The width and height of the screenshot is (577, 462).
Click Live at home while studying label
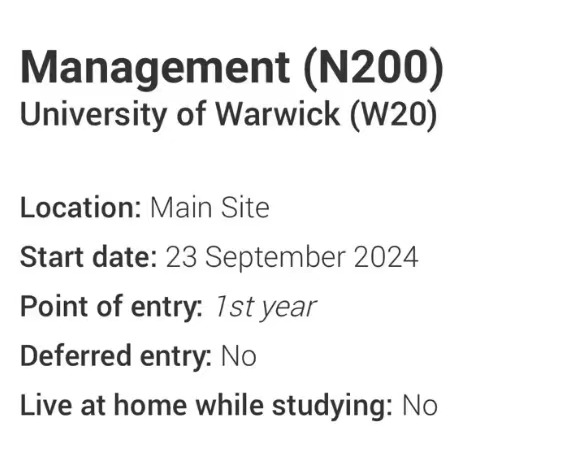click(x=206, y=406)
